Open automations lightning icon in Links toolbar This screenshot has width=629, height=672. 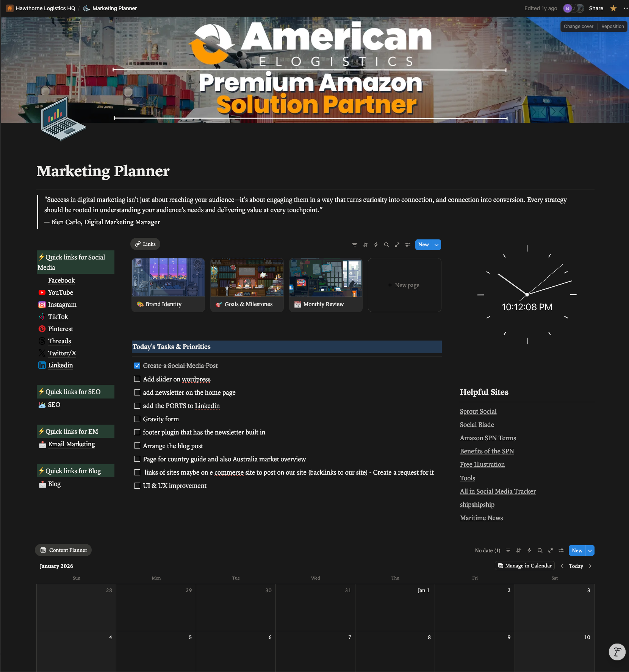point(376,245)
